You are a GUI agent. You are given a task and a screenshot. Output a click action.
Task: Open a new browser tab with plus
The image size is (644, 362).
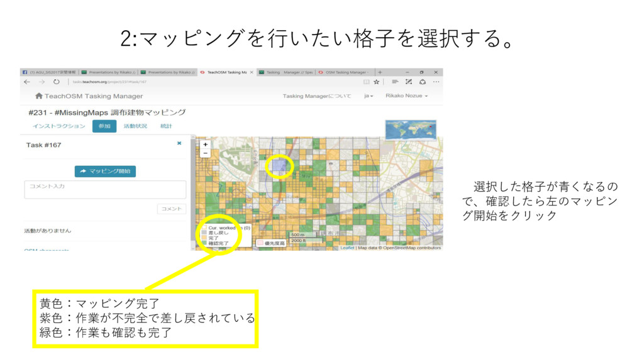point(380,72)
